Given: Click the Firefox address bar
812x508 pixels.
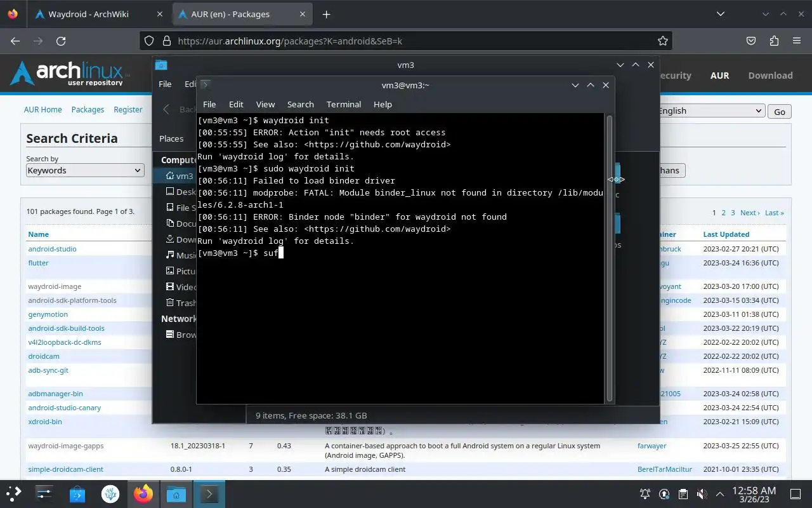Looking at the screenshot, I should (406, 41).
